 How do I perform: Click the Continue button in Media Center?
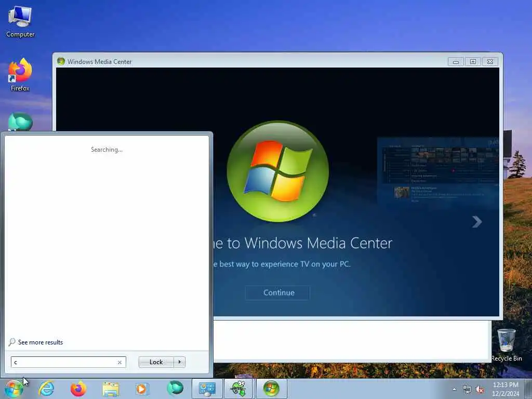pos(277,293)
